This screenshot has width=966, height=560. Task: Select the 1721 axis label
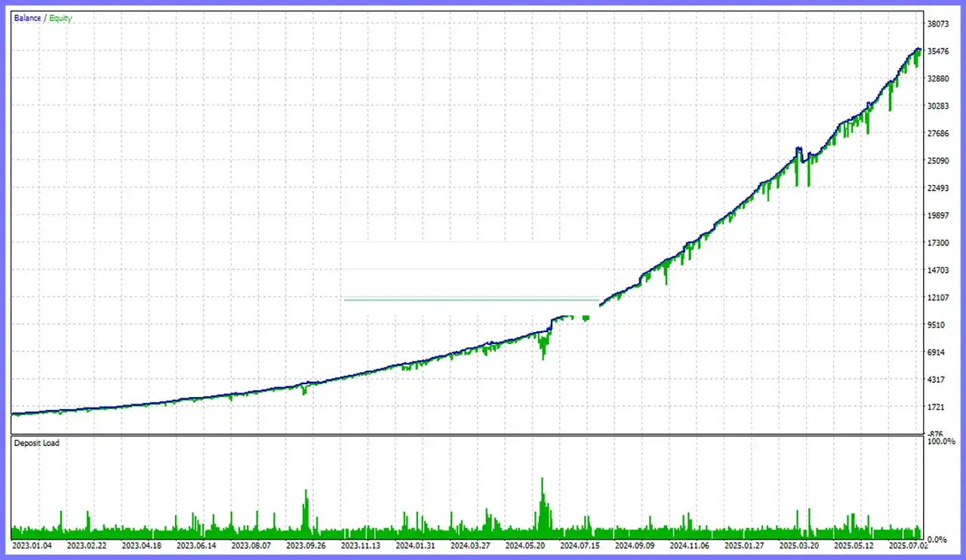pos(937,408)
